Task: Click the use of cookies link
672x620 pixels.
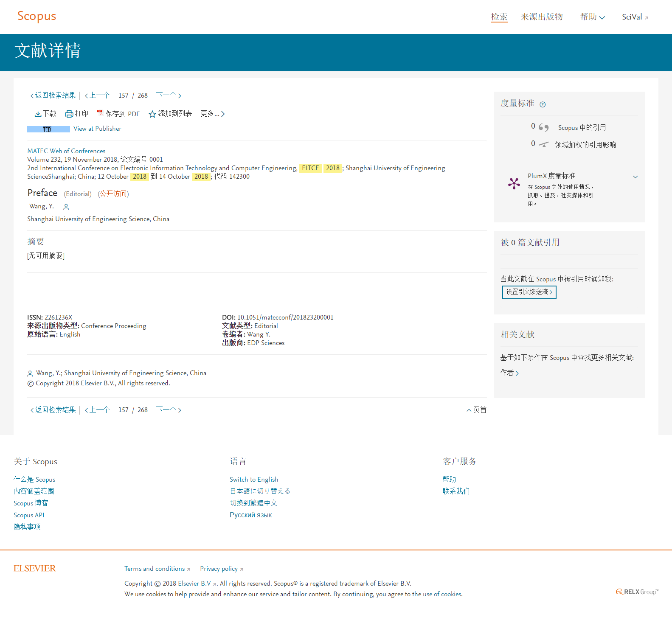Action: (442, 594)
